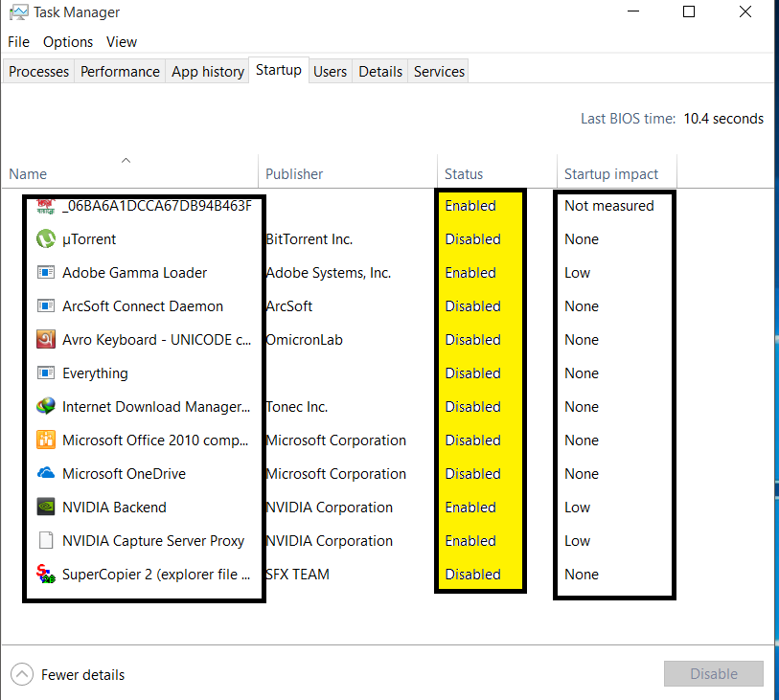Click the NVIDIA Capture Server Proxy file icon
779x700 pixels.
pyautogui.click(x=46, y=540)
